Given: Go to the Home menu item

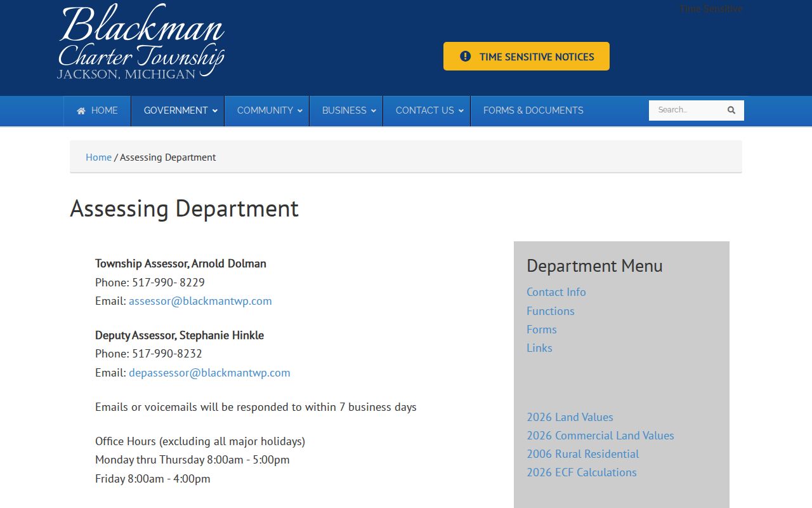Looking at the screenshot, I should point(97,110).
